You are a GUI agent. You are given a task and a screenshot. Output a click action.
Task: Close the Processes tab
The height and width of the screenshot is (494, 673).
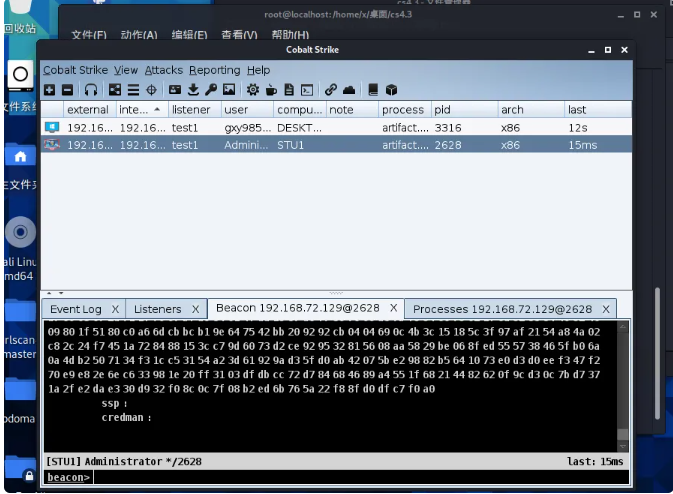[x=606, y=309]
